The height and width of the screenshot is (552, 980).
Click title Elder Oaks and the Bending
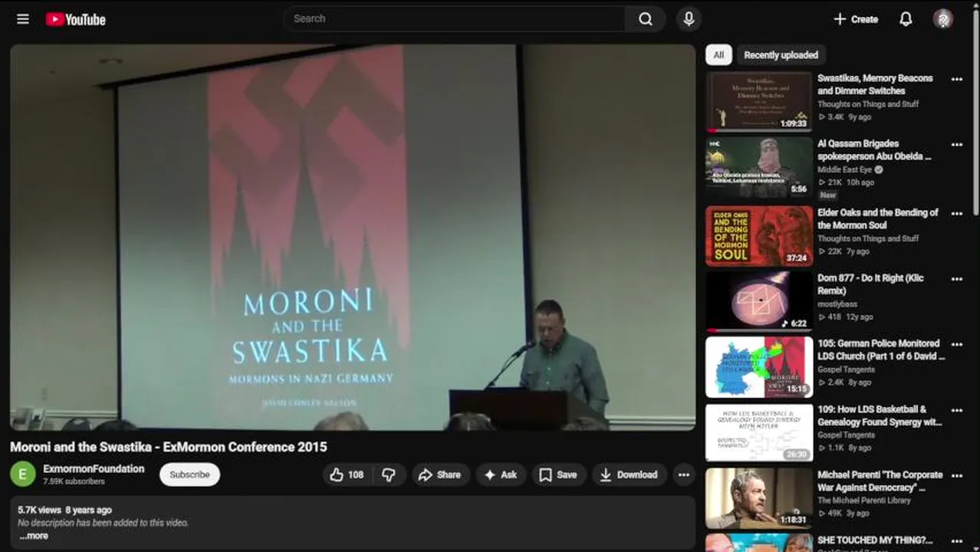878,219
